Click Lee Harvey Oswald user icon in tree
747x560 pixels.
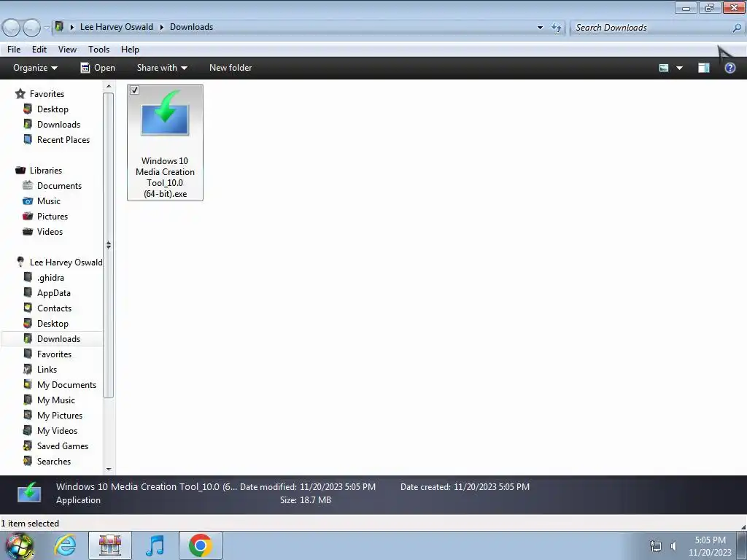coord(20,262)
